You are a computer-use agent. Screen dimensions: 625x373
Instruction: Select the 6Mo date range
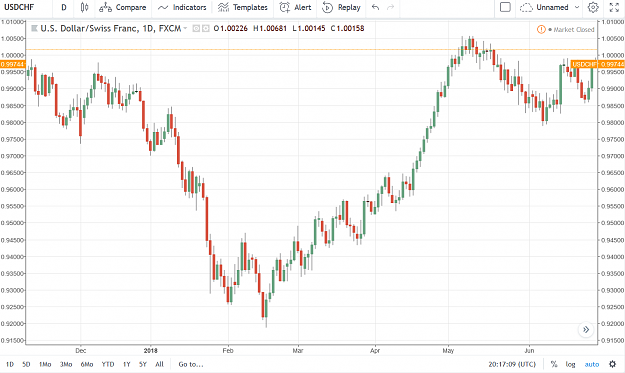86,364
